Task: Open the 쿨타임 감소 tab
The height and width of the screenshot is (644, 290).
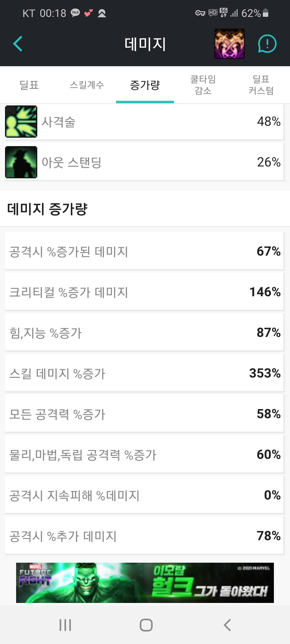Action: [x=203, y=85]
